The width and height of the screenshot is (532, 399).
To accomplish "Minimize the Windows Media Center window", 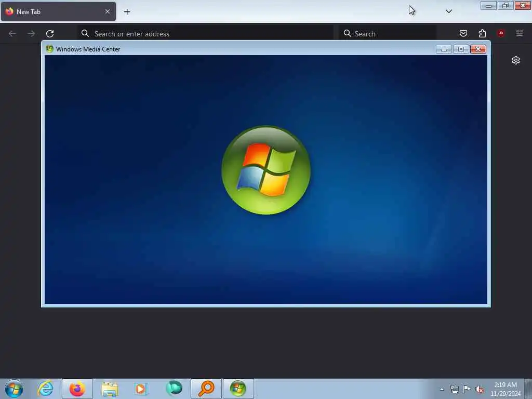I will [x=444, y=49].
